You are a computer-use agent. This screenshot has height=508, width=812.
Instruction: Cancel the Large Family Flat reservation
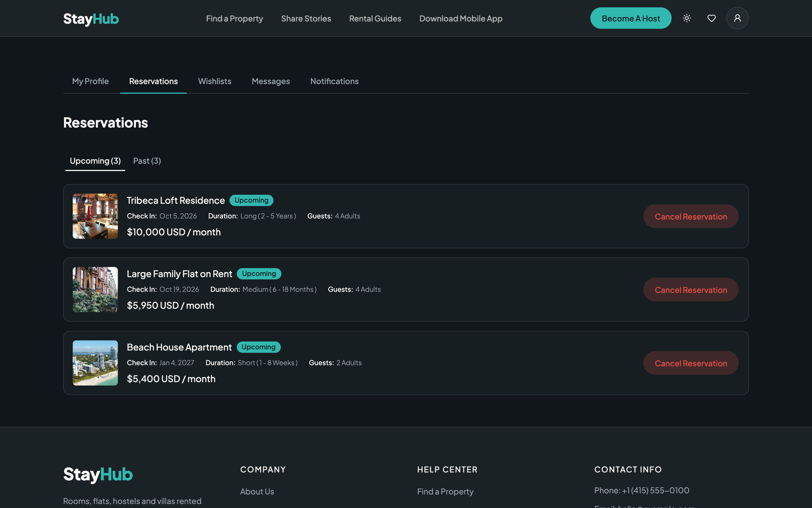click(x=691, y=290)
